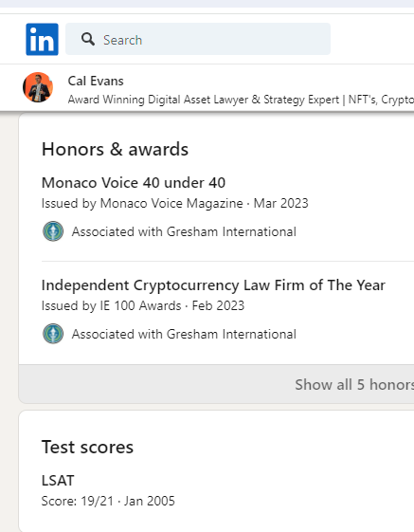Screen dimensions: 414x532
Task: Click the Award Winning Digital Asset Lawyer headline
Action: coord(241,100)
